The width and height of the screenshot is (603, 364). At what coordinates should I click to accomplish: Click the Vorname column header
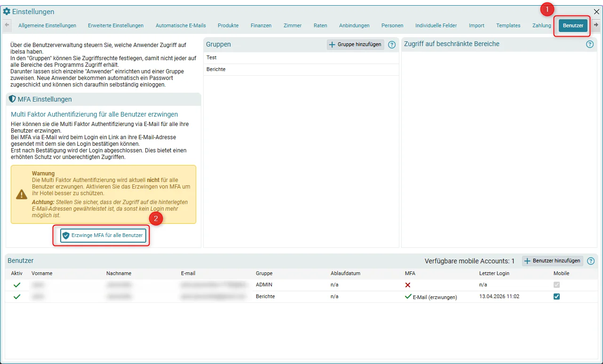[42, 273]
